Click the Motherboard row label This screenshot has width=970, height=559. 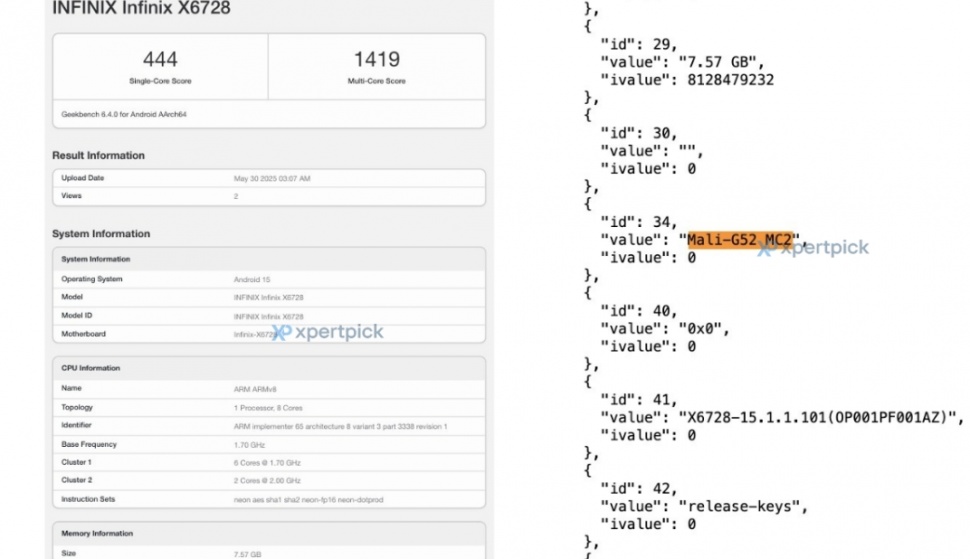pos(83,334)
